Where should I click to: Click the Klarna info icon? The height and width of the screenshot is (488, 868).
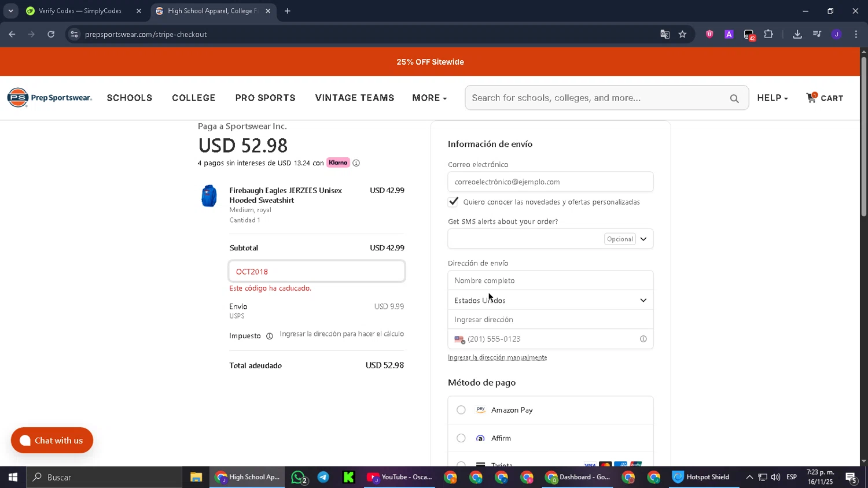pyautogui.click(x=356, y=163)
